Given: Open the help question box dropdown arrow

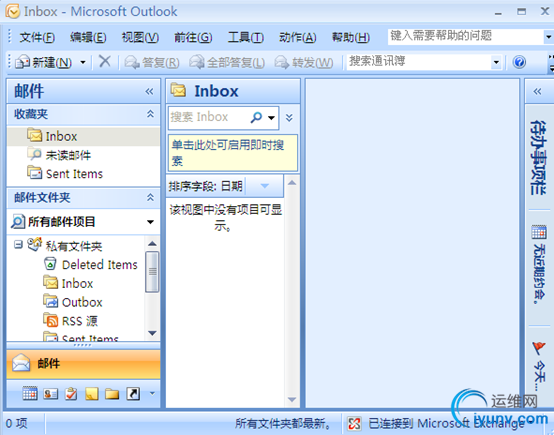Looking at the screenshot, I should click(548, 36).
